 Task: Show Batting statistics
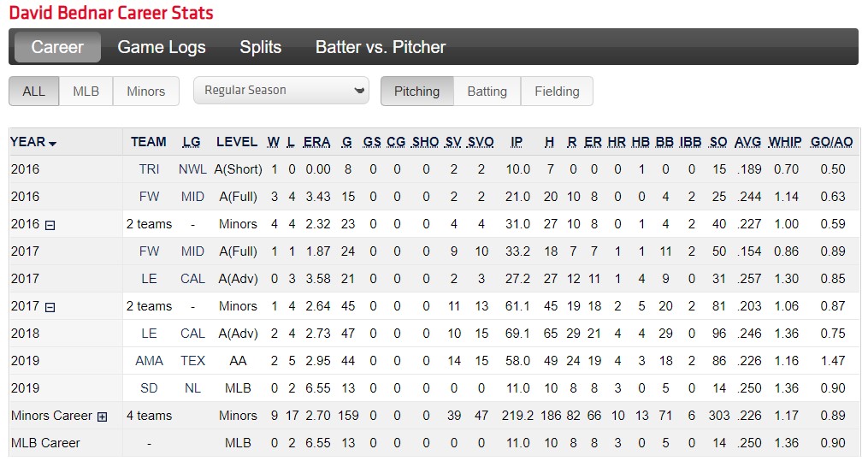(x=487, y=92)
